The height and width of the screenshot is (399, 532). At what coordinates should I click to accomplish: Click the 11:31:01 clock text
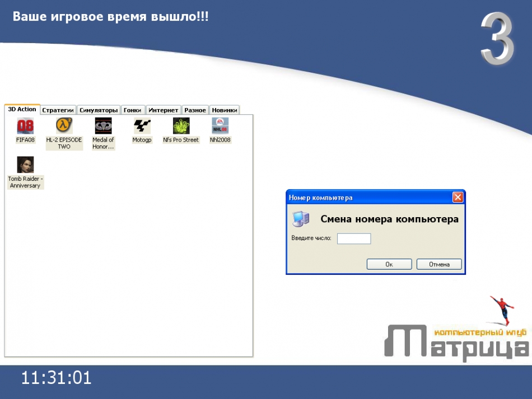click(x=57, y=378)
